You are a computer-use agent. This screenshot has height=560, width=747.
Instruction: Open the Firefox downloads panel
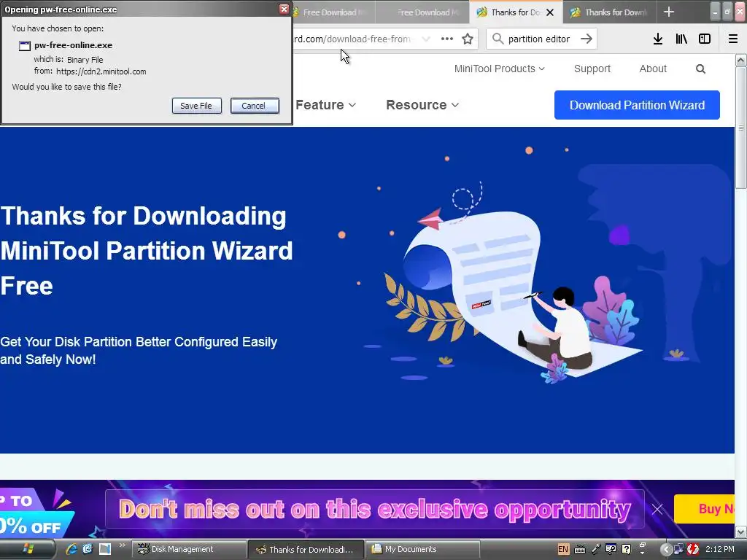658,39
